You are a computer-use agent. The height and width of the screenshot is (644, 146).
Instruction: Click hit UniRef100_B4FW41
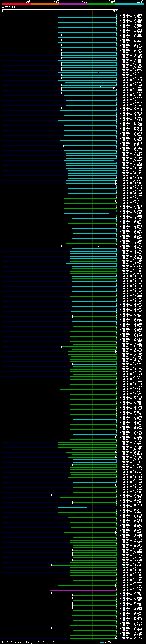[x=131, y=135]
